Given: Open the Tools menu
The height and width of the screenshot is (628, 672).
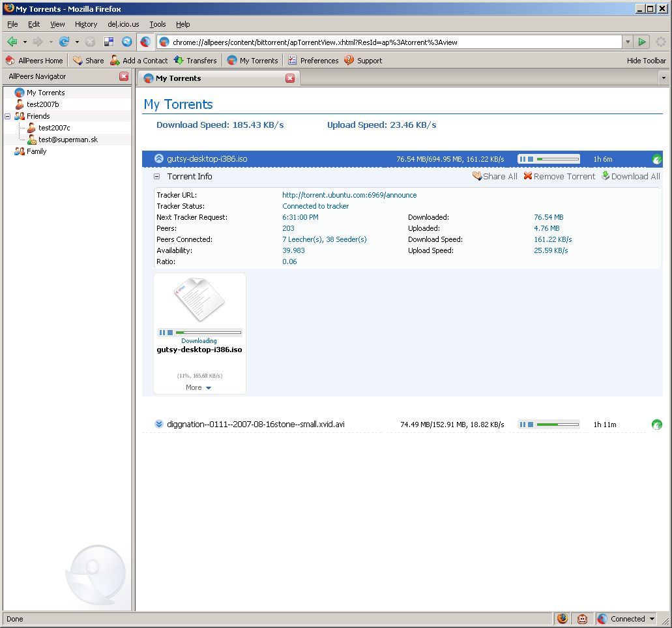Looking at the screenshot, I should (x=157, y=24).
